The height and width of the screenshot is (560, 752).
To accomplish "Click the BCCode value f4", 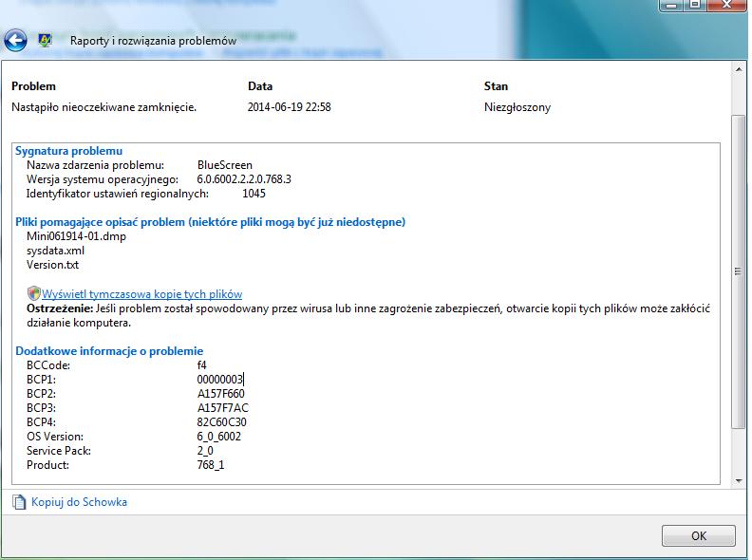I will (x=201, y=365).
